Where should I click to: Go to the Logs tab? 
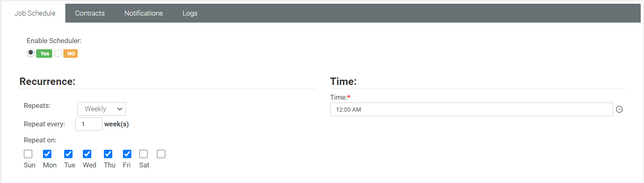190,13
